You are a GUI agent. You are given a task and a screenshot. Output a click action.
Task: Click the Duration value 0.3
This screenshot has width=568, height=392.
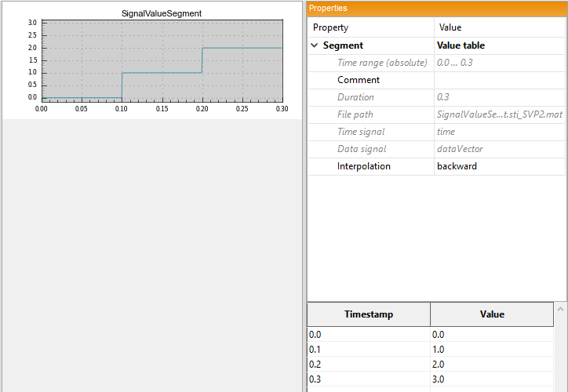coord(443,97)
